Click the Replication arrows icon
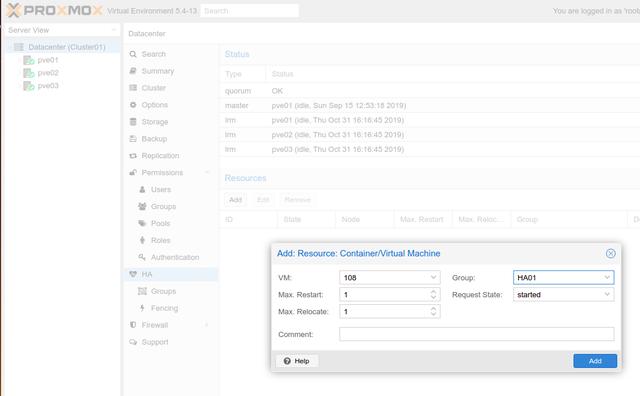The width and height of the screenshot is (640, 396). tap(133, 156)
